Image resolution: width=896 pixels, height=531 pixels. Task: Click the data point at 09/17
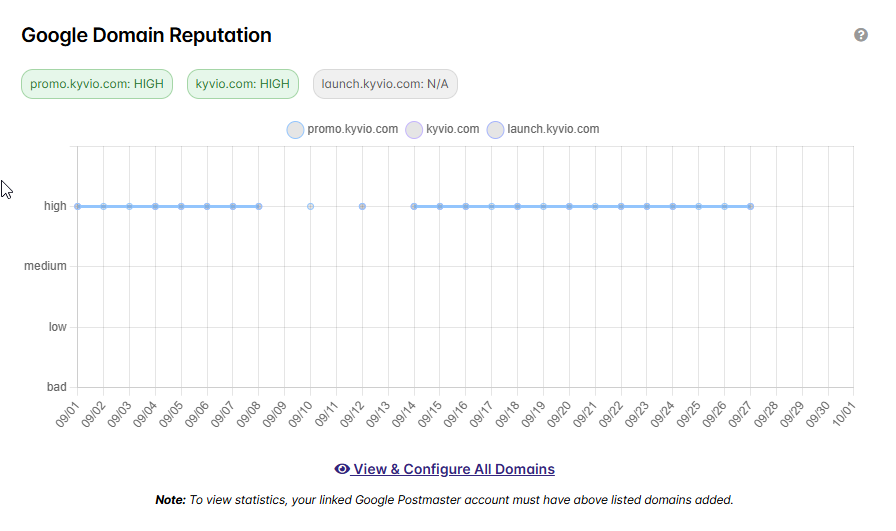(491, 206)
